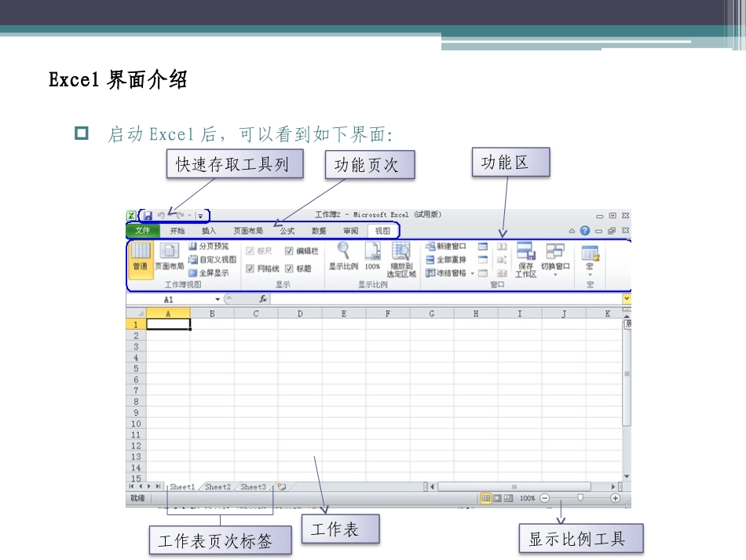Expand the 冻结窗格 dropdown arrow
Screen dimensions: 746x560
point(473,273)
